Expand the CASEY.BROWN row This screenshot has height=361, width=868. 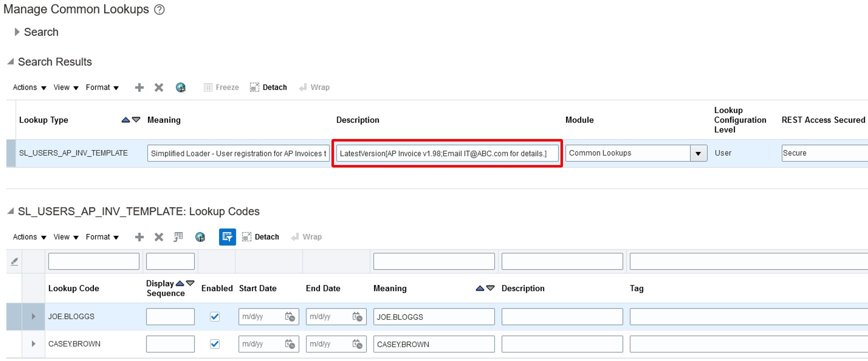click(33, 344)
